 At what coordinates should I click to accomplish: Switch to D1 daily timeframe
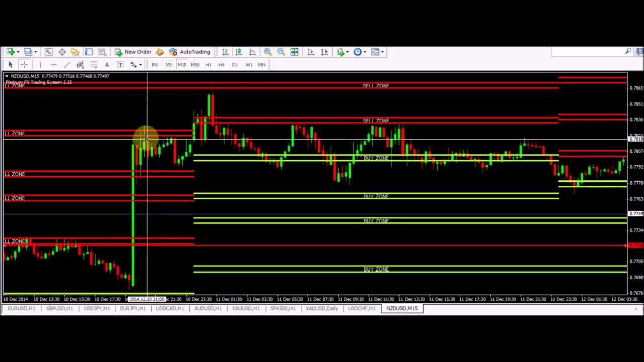click(235, 64)
